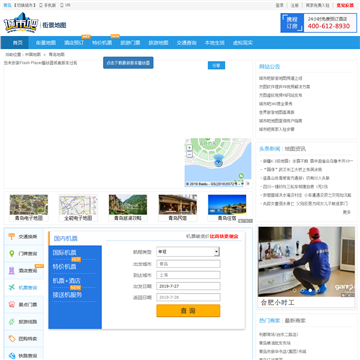The width and height of the screenshot is (360, 360).
Task: Open the 青岛民宿 thumbnail
Action: 177,208
